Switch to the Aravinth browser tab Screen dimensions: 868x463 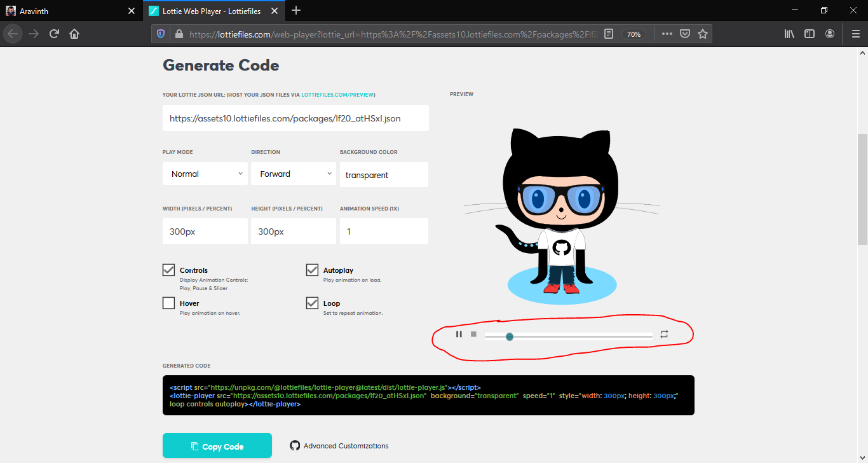coord(70,11)
